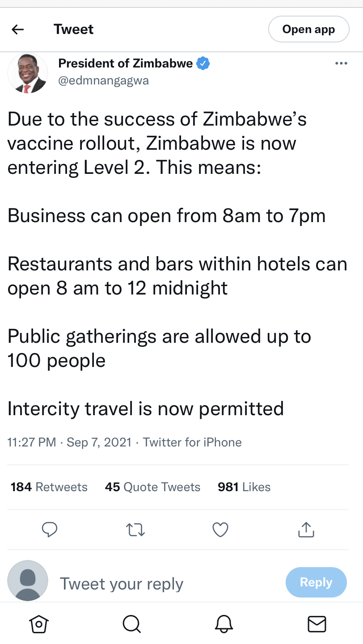The image size is (363, 644).
Task: Retweet using the arrows icon
Action: tap(135, 530)
